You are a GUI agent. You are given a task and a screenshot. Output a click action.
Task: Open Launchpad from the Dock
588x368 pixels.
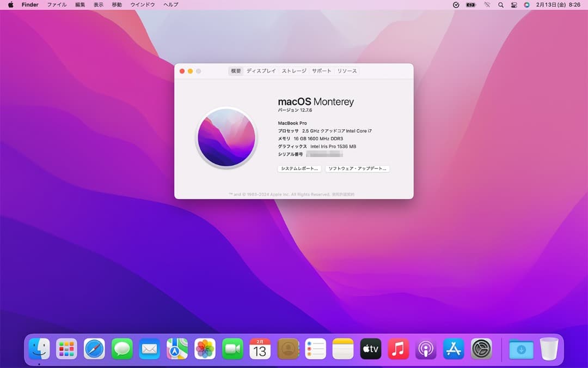coord(66,349)
